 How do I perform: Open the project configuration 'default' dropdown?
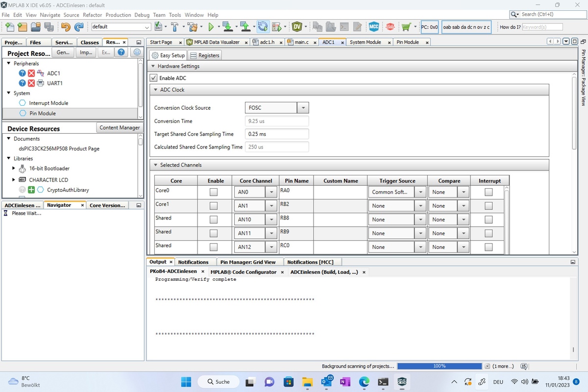[121, 27]
